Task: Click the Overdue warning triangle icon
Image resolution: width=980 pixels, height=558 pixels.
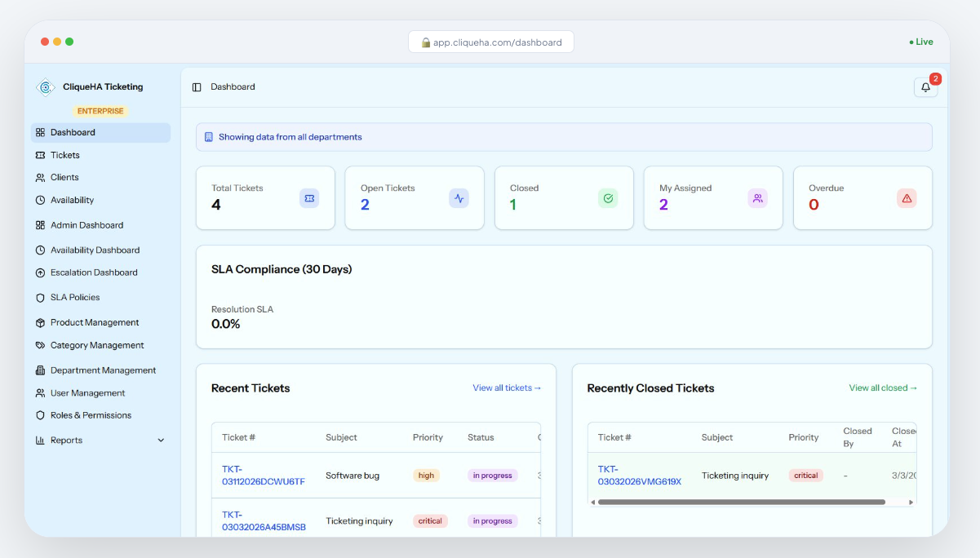Action: [x=907, y=198]
